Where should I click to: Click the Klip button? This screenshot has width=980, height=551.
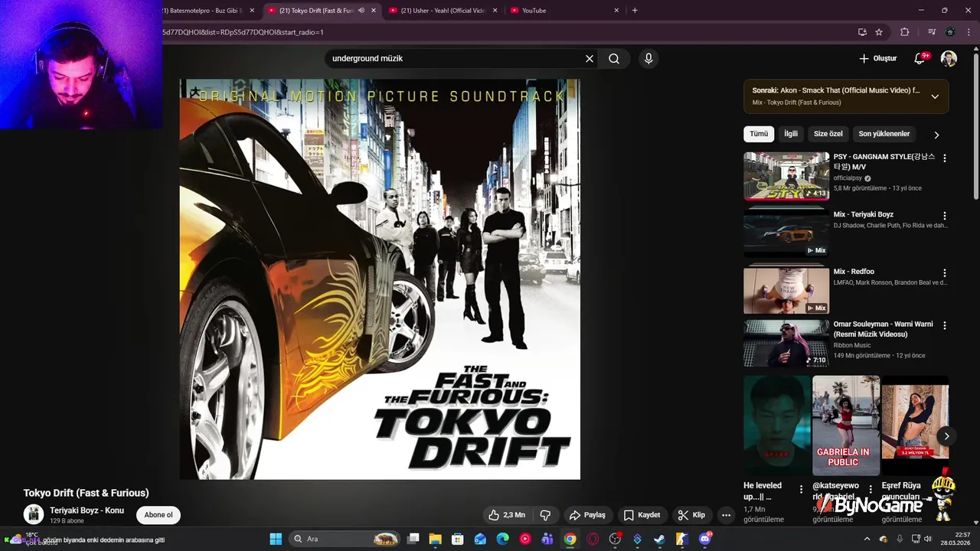point(691,515)
